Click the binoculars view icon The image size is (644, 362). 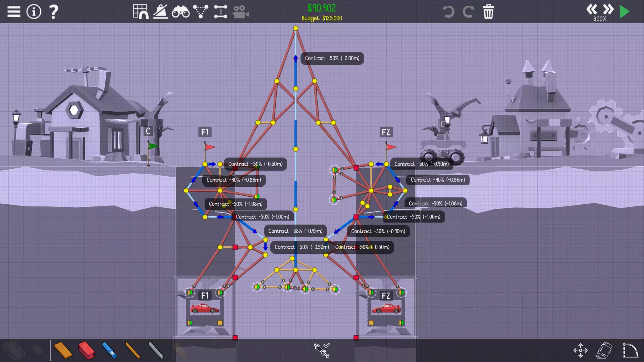180,12
